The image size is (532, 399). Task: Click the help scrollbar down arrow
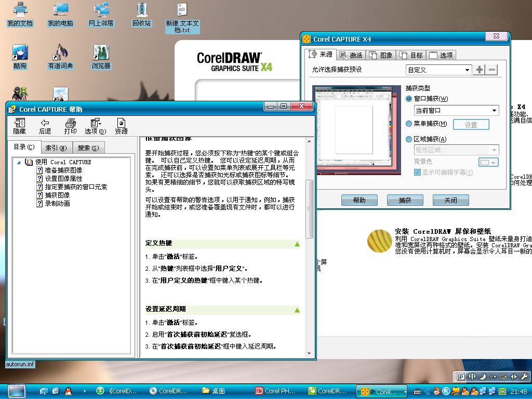(309, 353)
